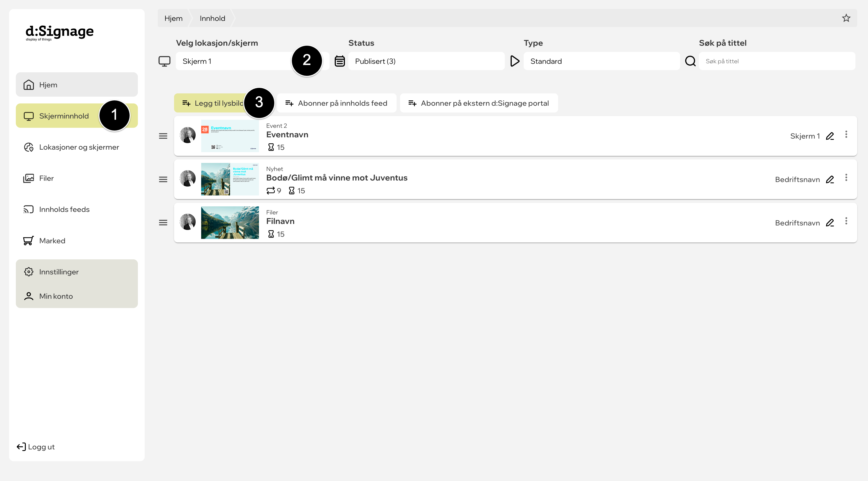Open the Skjerm 1 location dropdown
Viewport: 868px width, 481px height.
click(x=252, y=61)
